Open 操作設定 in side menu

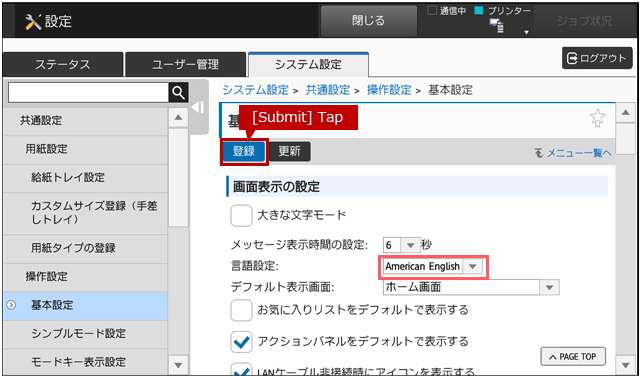click(x=85, y=277)
